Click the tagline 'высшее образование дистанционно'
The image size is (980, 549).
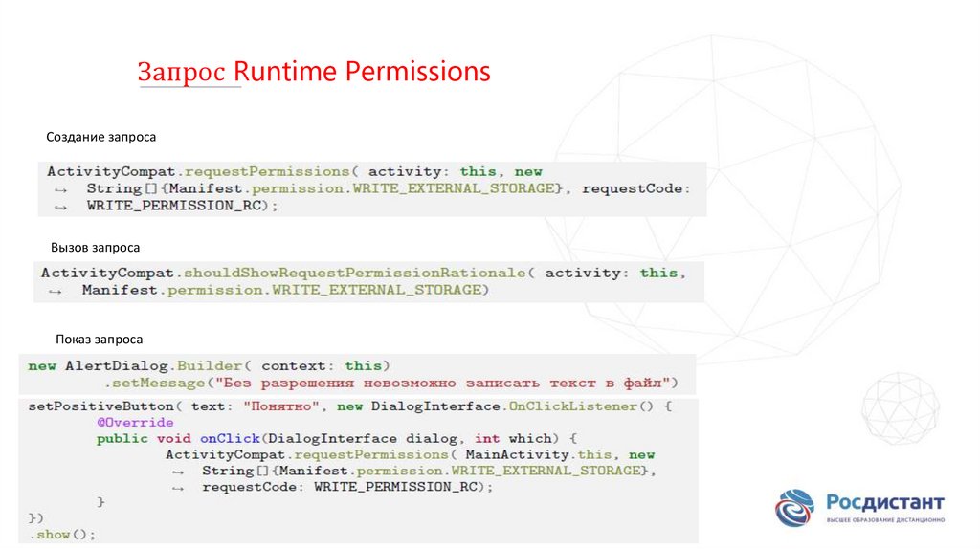[x=885, y=520]
